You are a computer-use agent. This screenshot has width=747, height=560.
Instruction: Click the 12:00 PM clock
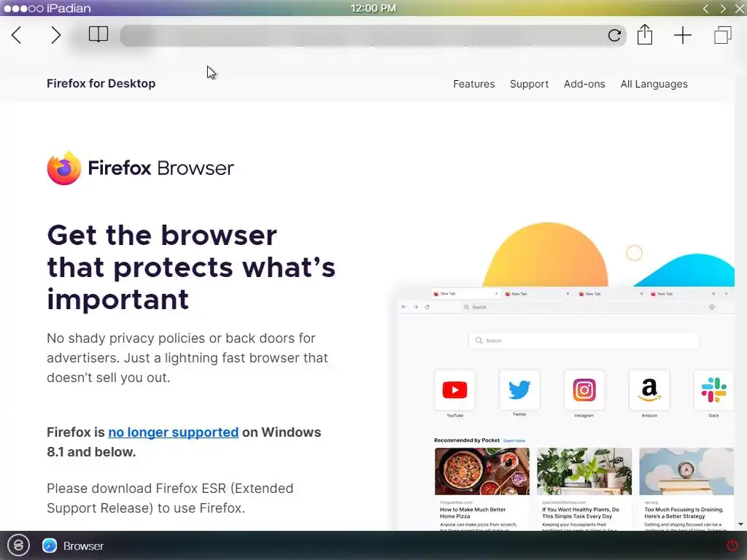click(373, 8)
